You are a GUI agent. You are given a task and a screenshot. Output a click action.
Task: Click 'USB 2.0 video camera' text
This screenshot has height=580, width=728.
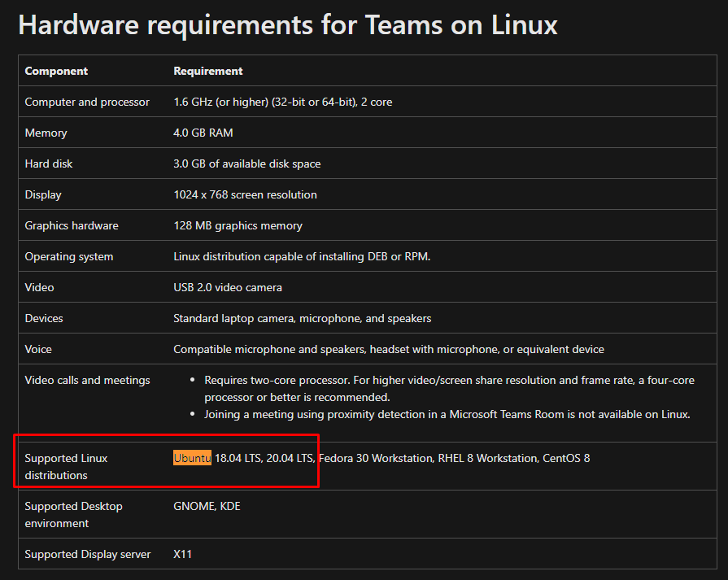pyautogui.click(x=228, y=287)
